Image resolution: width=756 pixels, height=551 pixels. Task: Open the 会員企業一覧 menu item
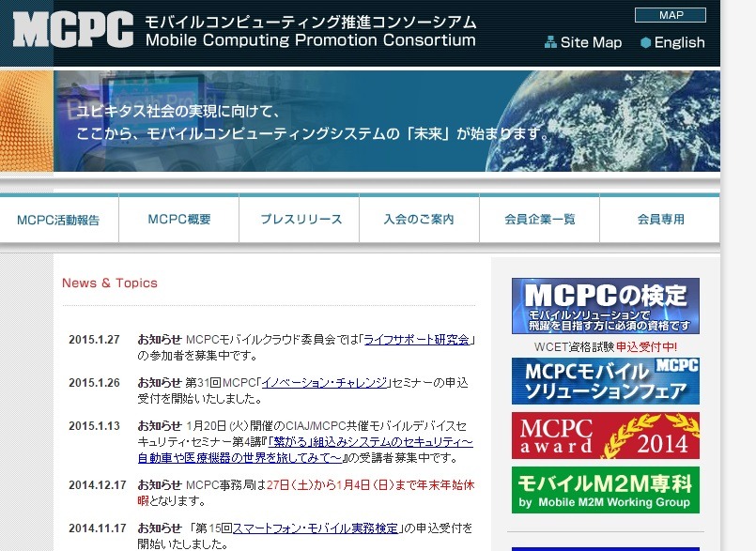(x=539, y=220)
